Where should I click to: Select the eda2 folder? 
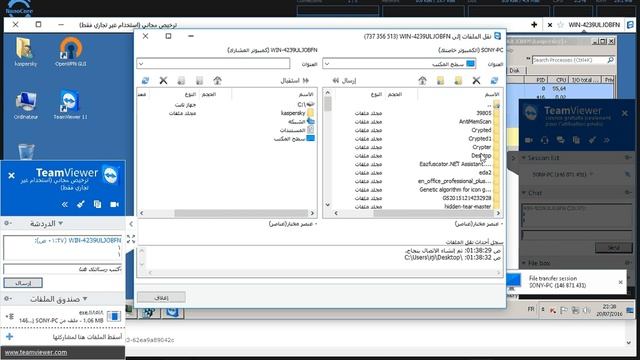485,173
